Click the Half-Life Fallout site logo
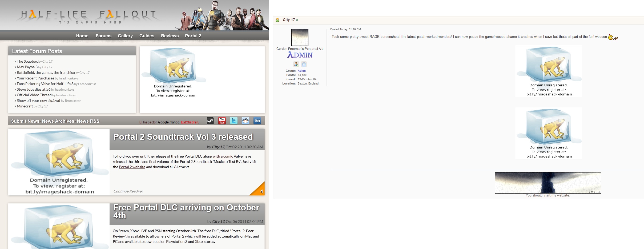Screen dimensions: 644x249 point(88,17)
